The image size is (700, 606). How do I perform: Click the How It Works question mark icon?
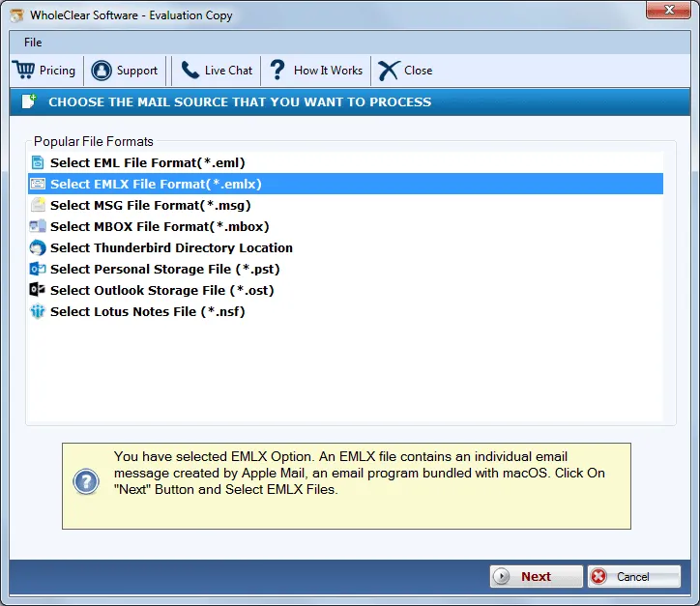pos(277,70)
